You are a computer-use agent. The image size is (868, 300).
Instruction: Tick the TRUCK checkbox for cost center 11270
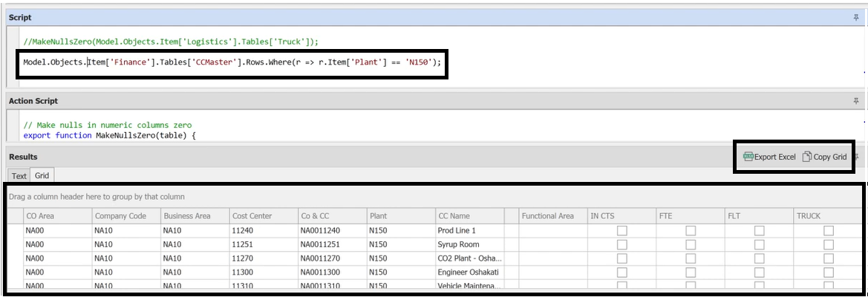[828, 258]
